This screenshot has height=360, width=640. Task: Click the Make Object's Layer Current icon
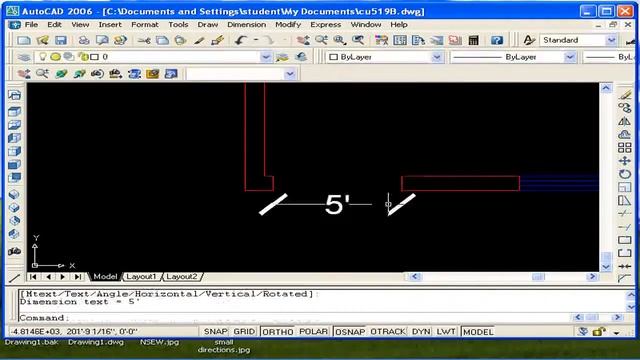point(282,57)
